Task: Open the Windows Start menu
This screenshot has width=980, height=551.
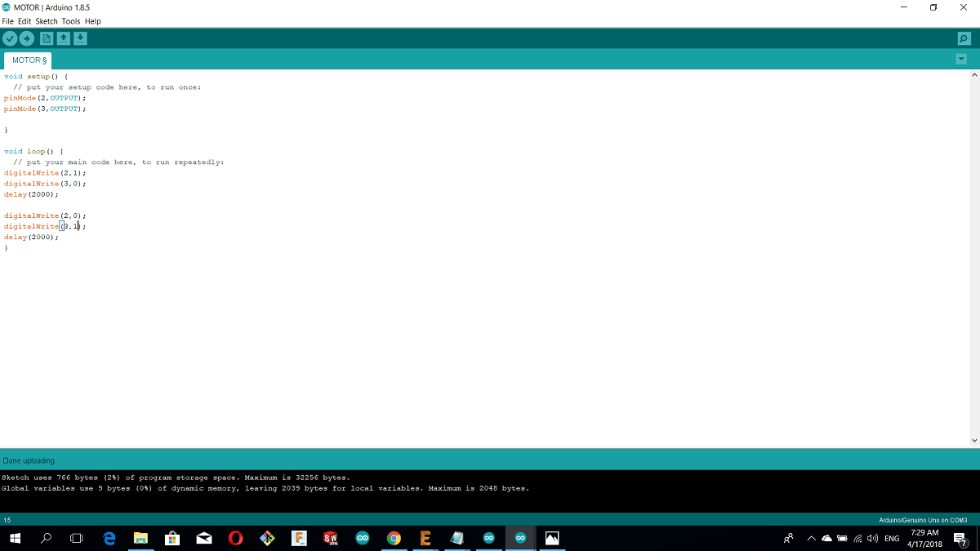Action: pos(15,538)
